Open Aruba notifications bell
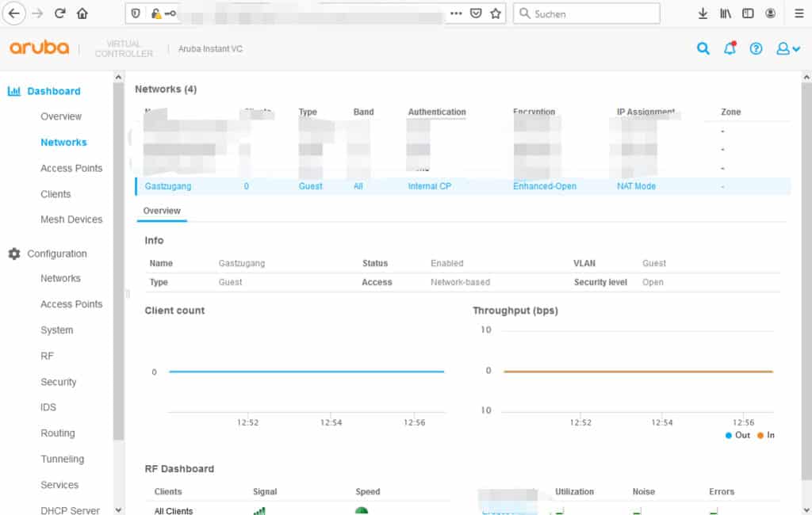 pyautogui.click(x=730, y=48)
